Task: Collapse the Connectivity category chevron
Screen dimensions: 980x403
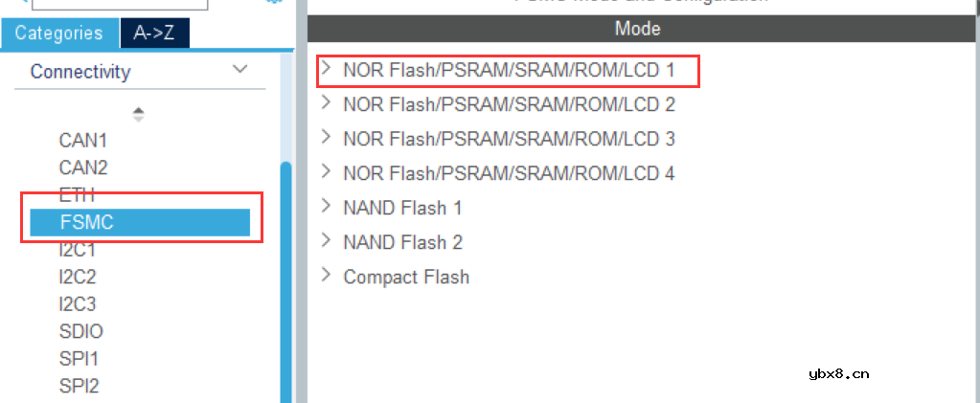Action: click(x=240, y=70)
